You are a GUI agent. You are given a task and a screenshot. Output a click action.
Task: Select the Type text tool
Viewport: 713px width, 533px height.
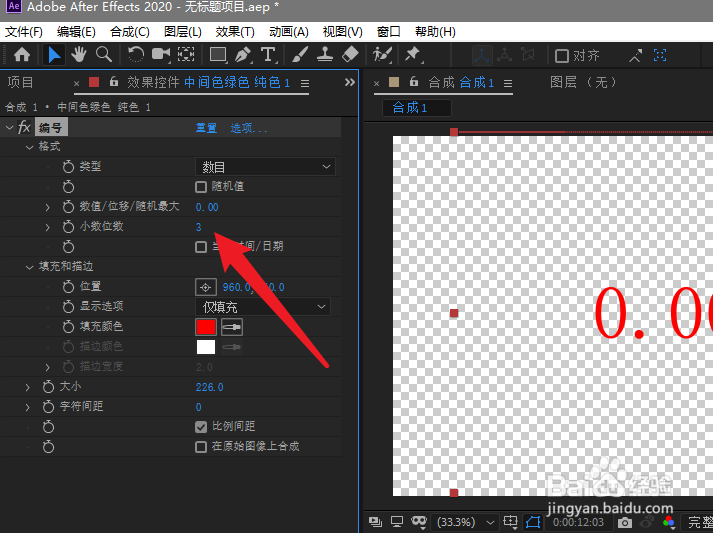coord(268,55)
